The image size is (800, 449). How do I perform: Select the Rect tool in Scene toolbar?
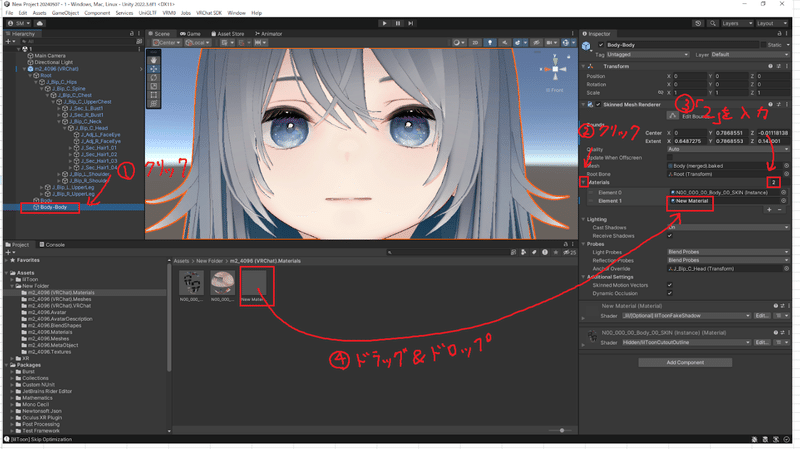(x=154, y=95)
